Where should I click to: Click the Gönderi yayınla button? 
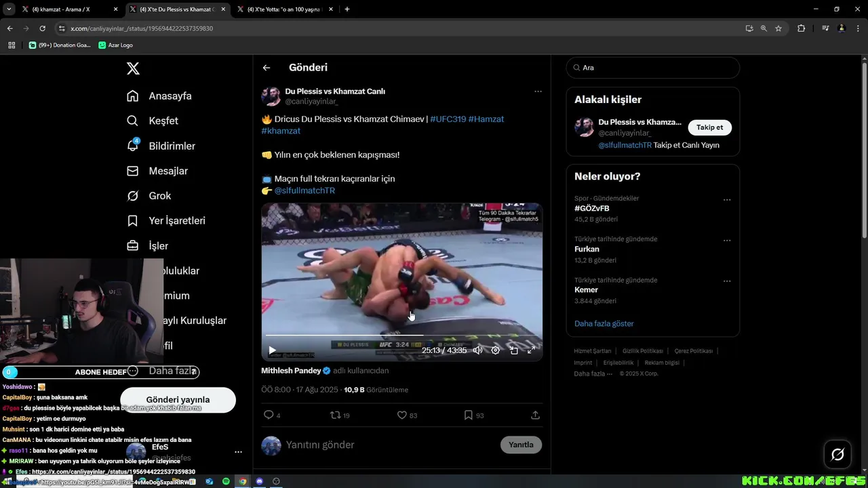pos(178,400)
